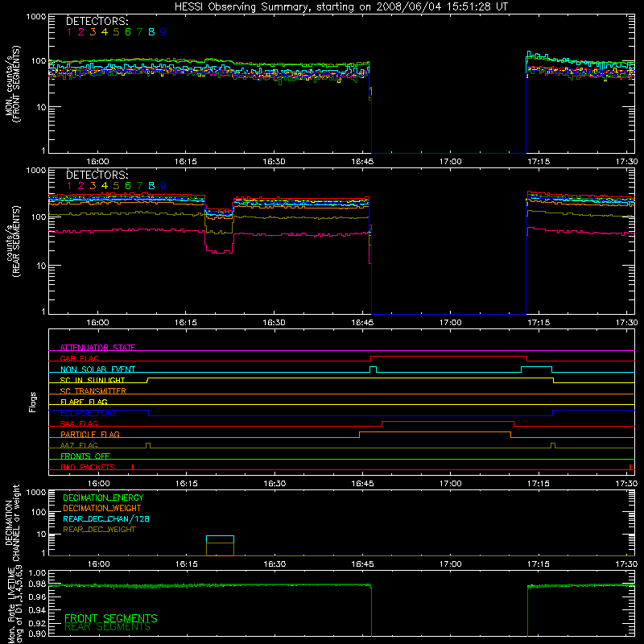Viewport: 644px width, 644px height.
Task: Click the 0.98 tick on livetime axis
Action: click(37, 584)
